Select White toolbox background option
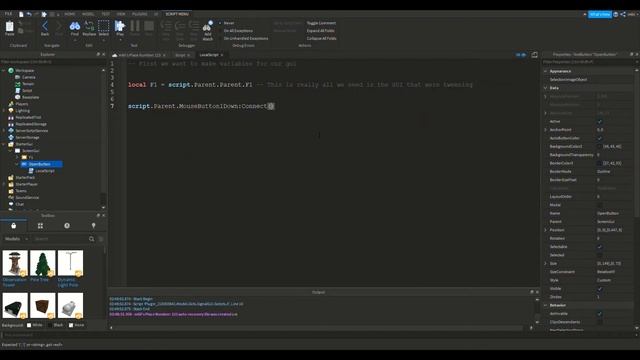This screenshot has width=640, height=360. [x=29, y=325]
